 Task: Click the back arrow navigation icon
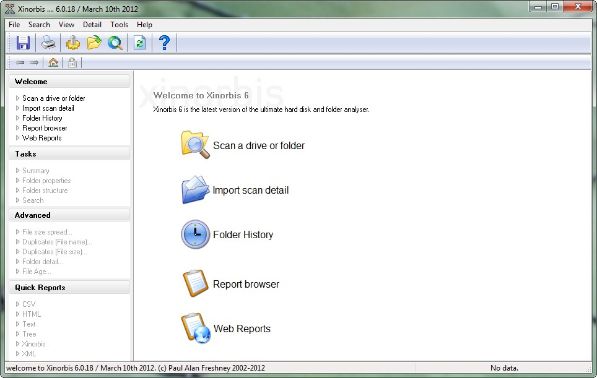pos(20,62)
